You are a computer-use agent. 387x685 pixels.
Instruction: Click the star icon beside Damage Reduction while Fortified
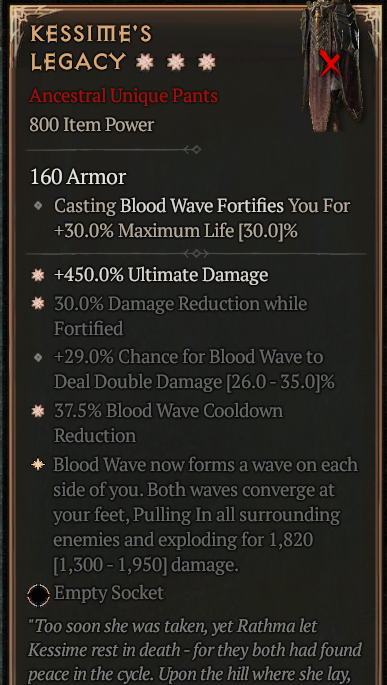point(38,303)
